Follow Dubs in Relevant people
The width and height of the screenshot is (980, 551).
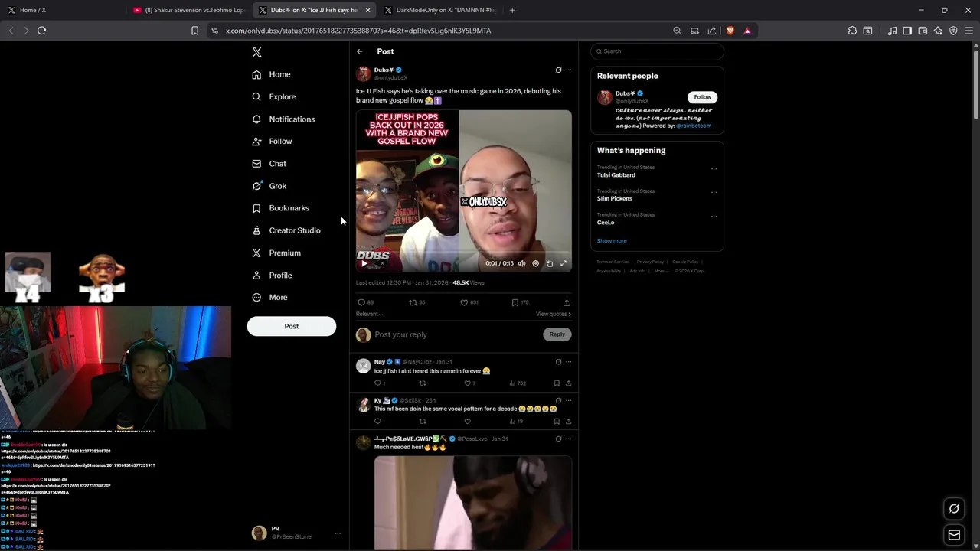(x=702, y=97)
